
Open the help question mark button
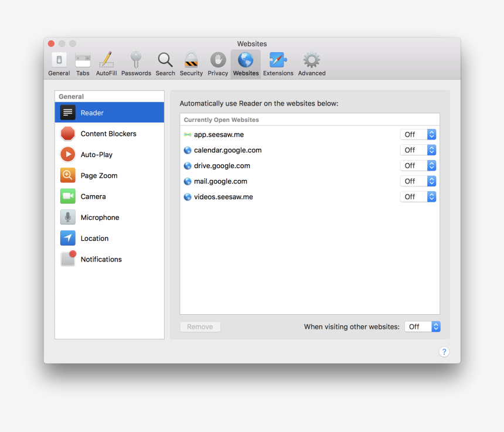(444, 352)
